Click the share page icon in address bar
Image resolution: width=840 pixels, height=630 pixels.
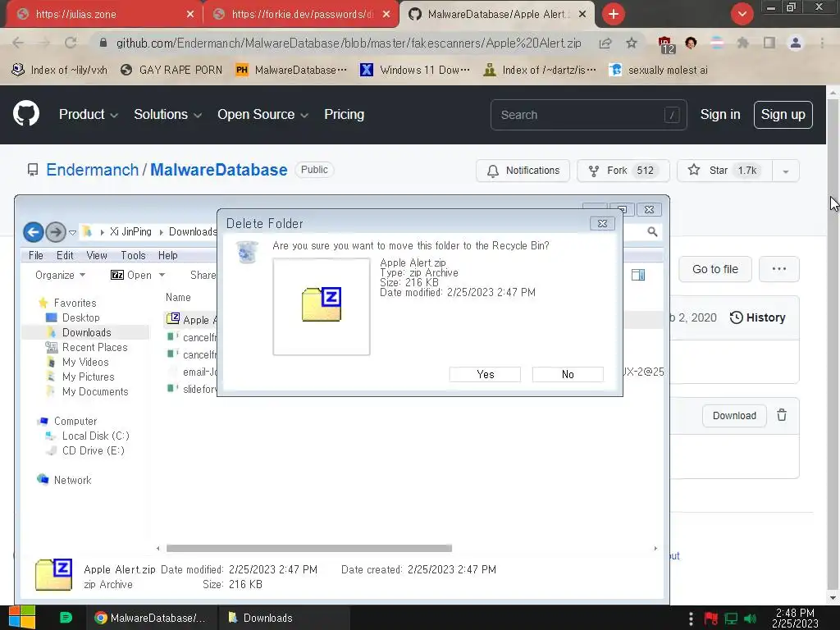(x=605, y=43)
